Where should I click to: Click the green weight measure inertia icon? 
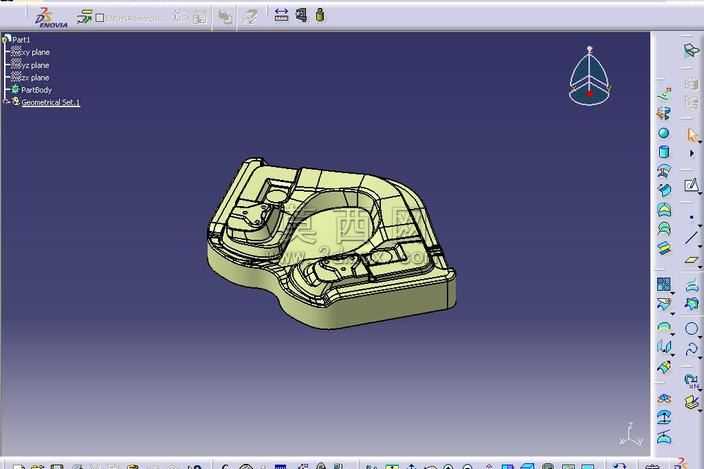(x=320, y=15)
